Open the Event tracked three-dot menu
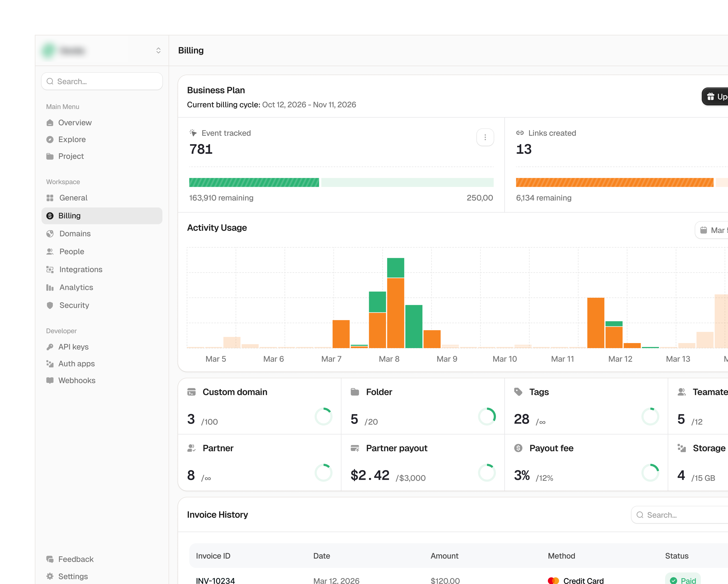The image size is (728, 584). point(485,137)
